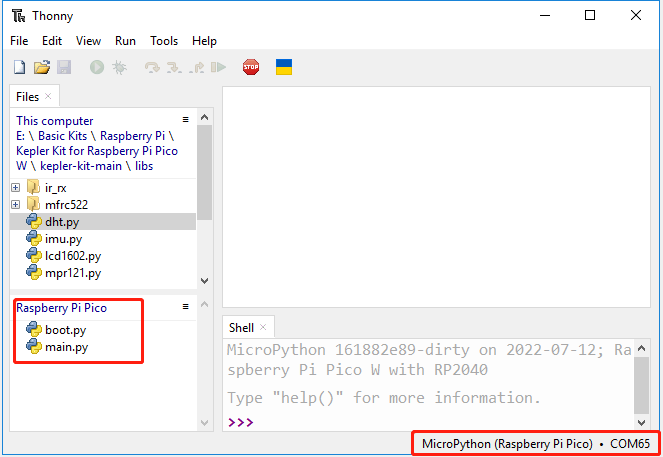Image resolution: width=663 pixels, height=457 pixels.
Task: Select mpr121.py in the file list
Action: pos(103,272)
